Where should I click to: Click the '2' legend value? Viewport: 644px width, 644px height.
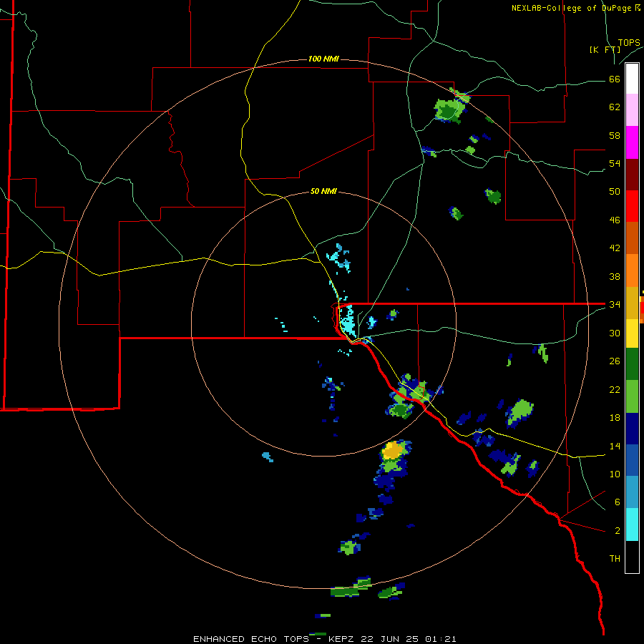pos(618,531)
